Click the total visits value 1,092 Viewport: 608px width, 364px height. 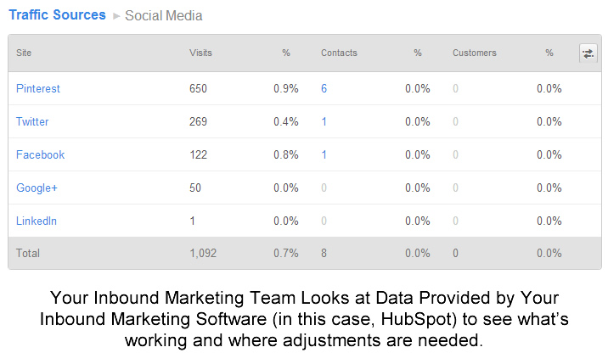(x=203, y=253)
